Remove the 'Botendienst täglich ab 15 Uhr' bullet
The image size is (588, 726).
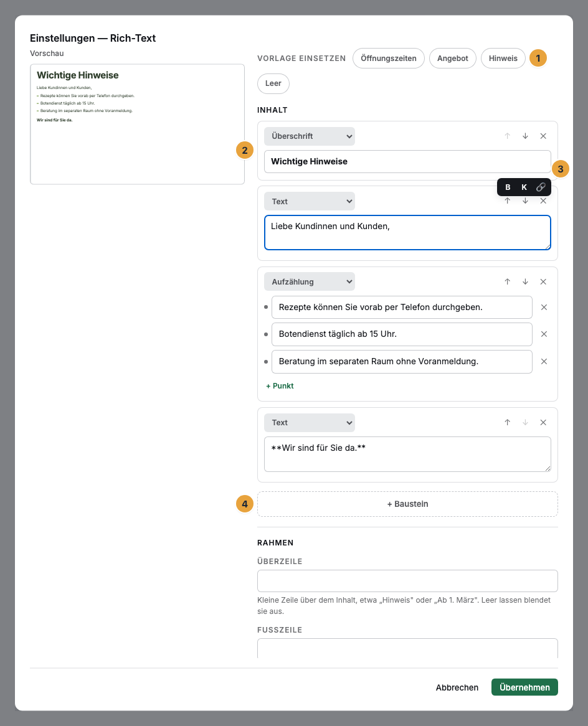(x=544, y=334)
